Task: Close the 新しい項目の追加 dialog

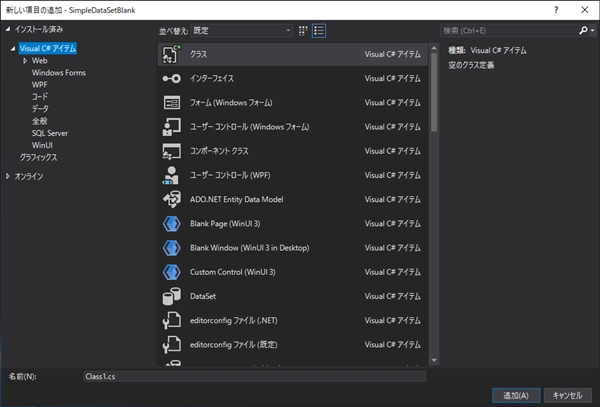Action: (x=585, y=10)
